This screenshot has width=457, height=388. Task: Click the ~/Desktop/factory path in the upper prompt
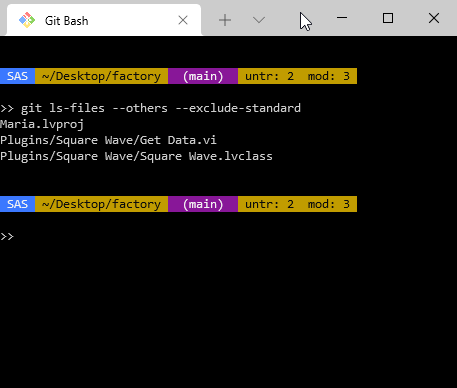pos(101,76)
